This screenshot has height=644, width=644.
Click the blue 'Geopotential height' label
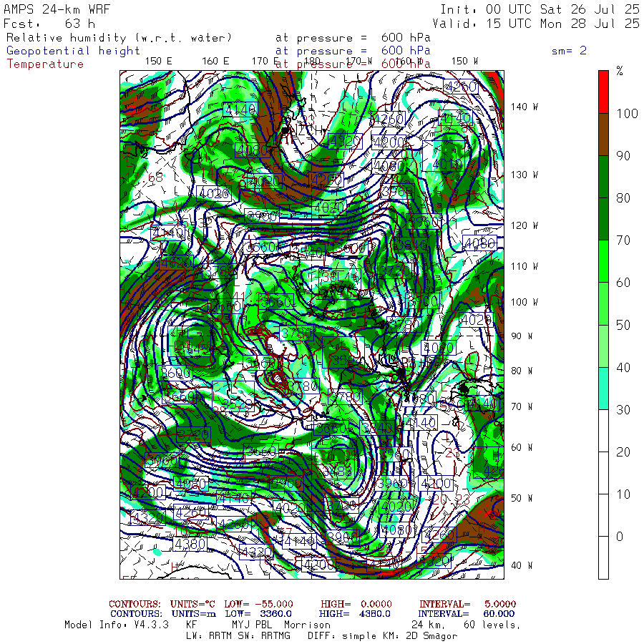click(x=73, y=51)
